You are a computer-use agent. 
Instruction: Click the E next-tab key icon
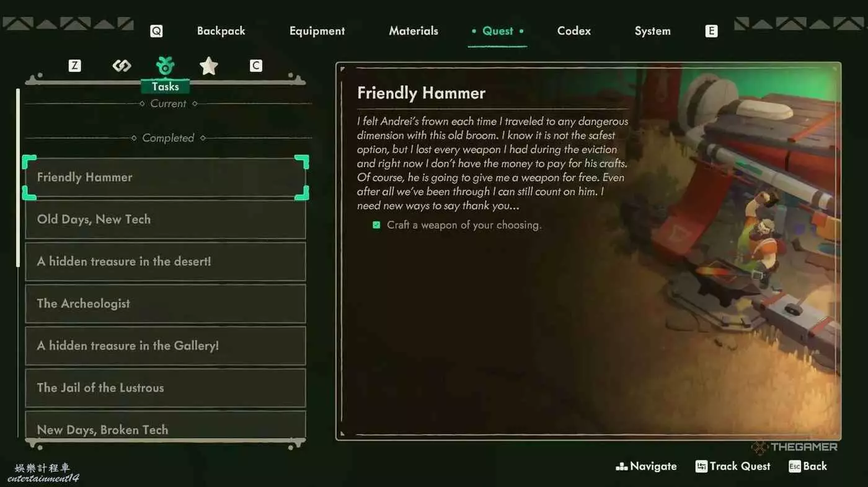pos(711,31)
